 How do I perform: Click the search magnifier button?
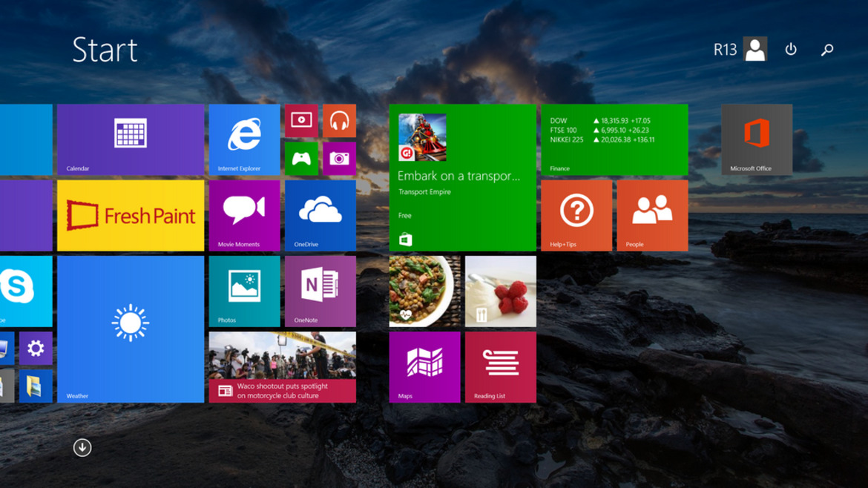point(827,50)
